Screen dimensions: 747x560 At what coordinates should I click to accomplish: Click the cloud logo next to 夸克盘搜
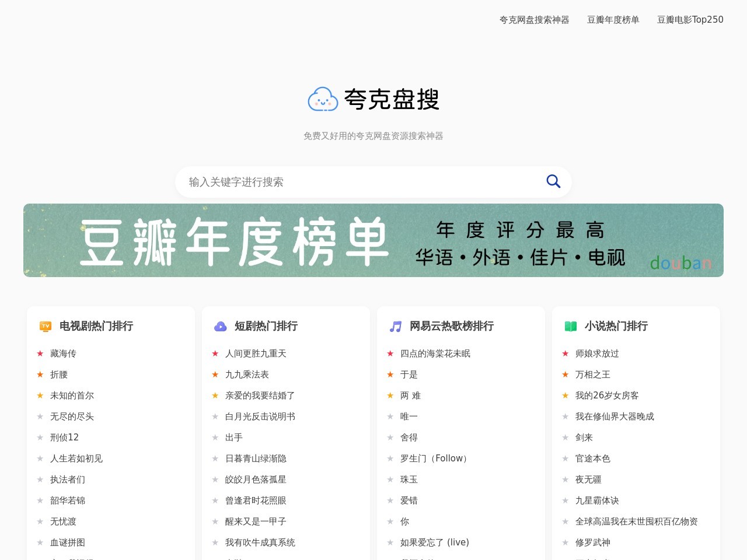pos(323,99)
